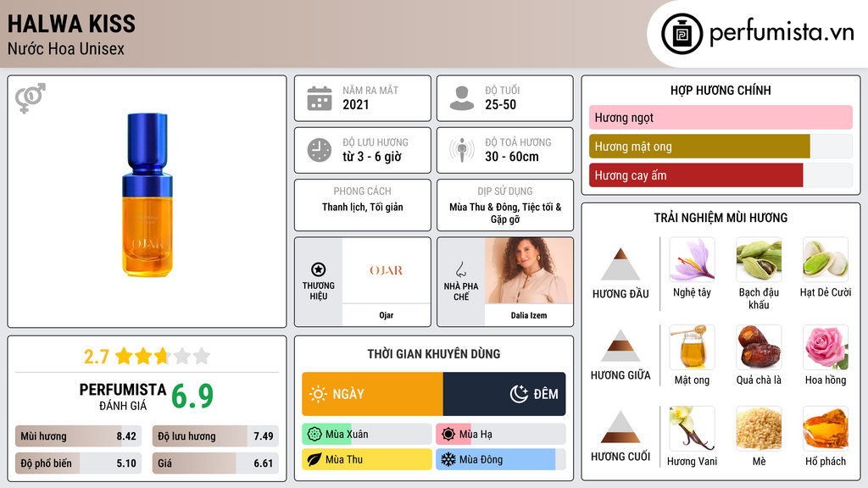Screen dimensions: 868x488
Task: Click the Độ lưu hương 7.49 score bar
Action: (x=215, y=436)
